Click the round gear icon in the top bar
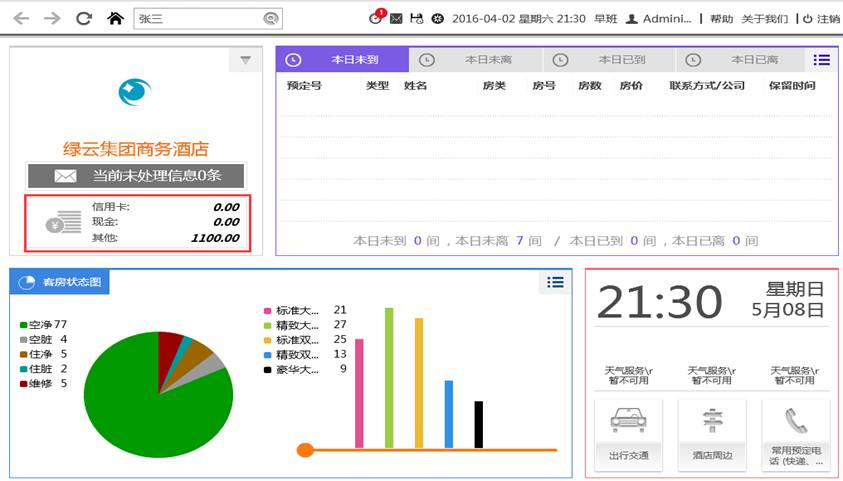Image resolution: width=843 pixels, height=481 pixels. pos(438,19)
